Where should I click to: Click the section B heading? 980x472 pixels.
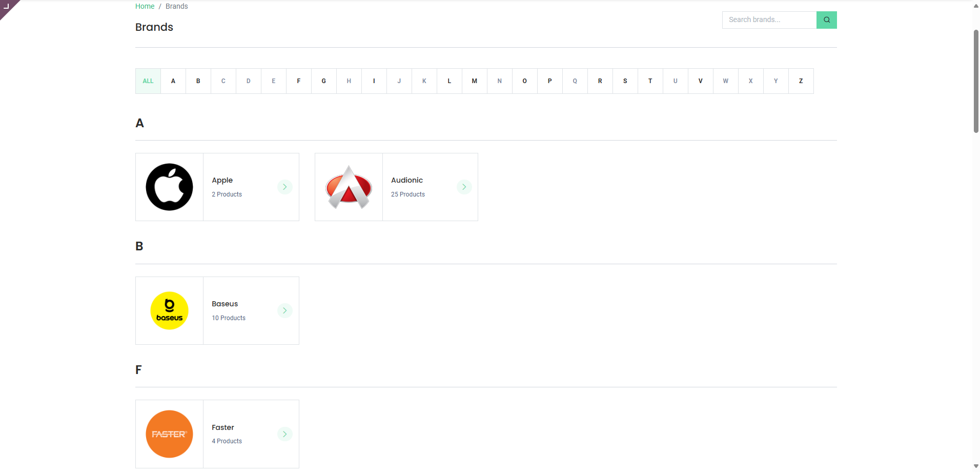click(139, 246)
